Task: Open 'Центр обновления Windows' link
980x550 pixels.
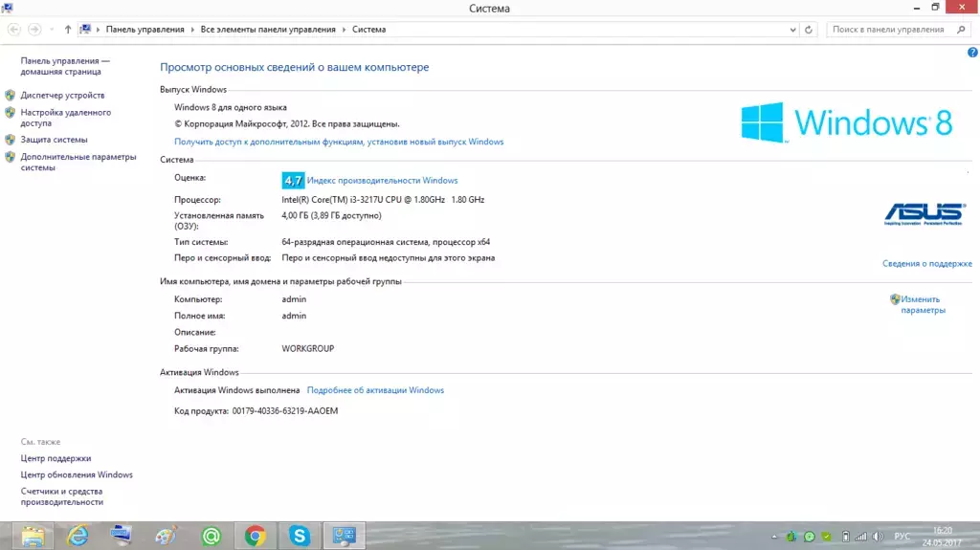Action: click(77, 474)
